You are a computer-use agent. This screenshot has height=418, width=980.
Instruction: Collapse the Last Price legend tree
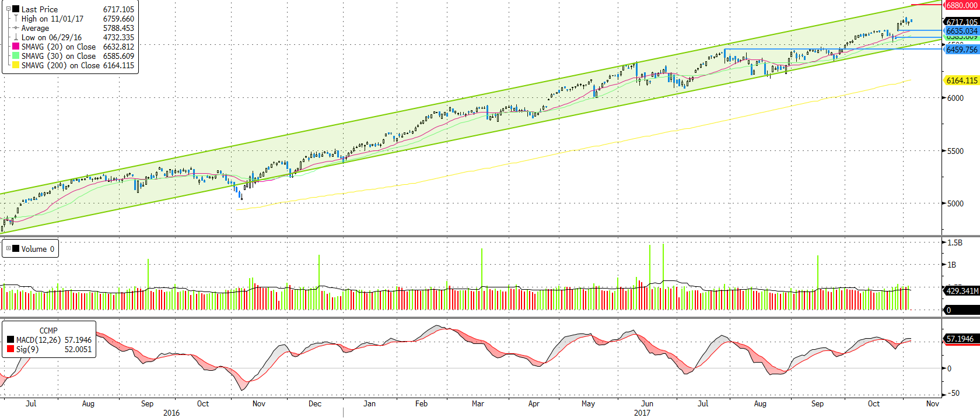8,9
